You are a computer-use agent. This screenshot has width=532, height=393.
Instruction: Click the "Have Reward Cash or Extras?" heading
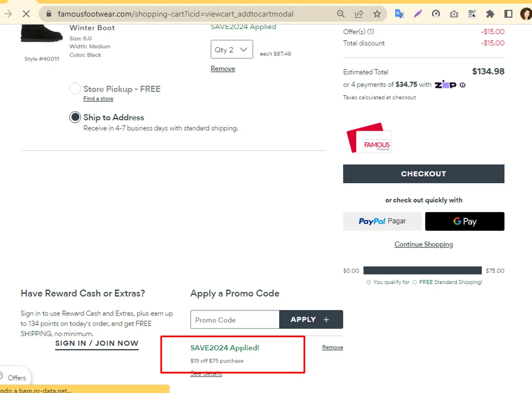pyautogui.click(x=83, y=293)
